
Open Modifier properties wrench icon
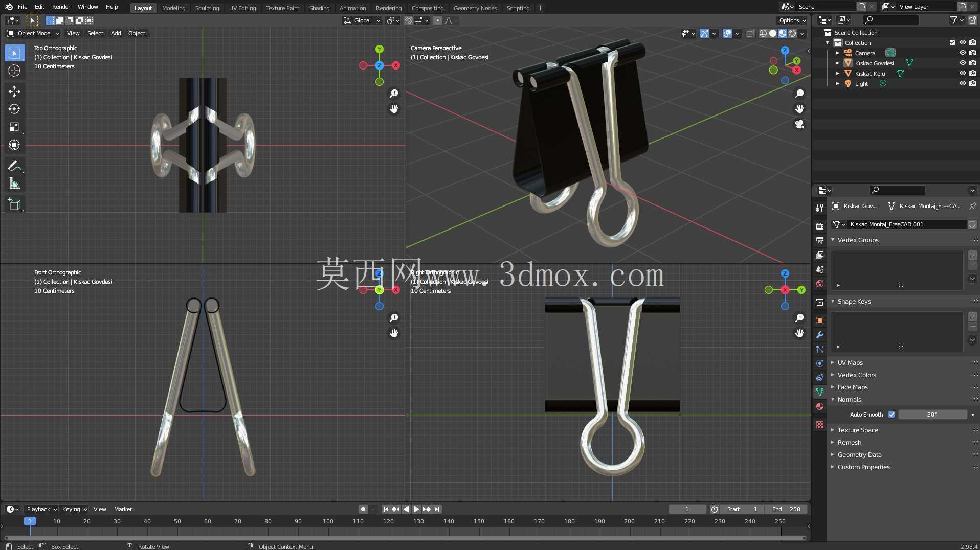[820, 335]
